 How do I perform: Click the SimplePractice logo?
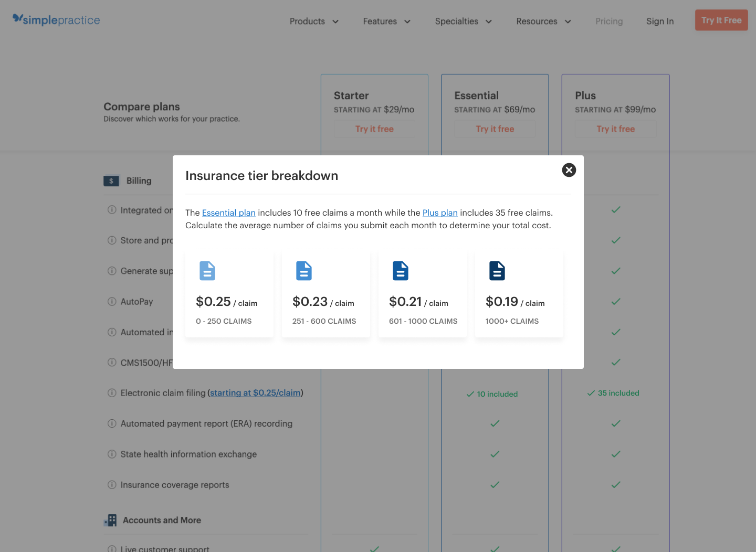[56, 20]
